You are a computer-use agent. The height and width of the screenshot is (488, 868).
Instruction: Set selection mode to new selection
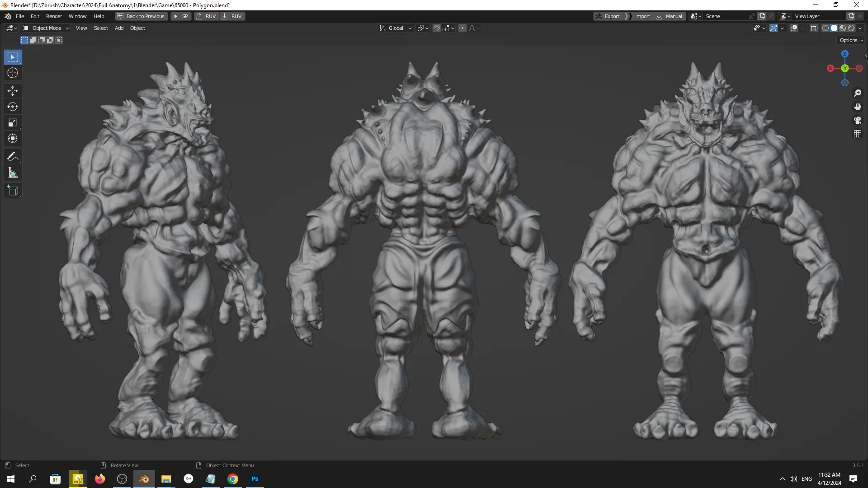click(24, 40)
